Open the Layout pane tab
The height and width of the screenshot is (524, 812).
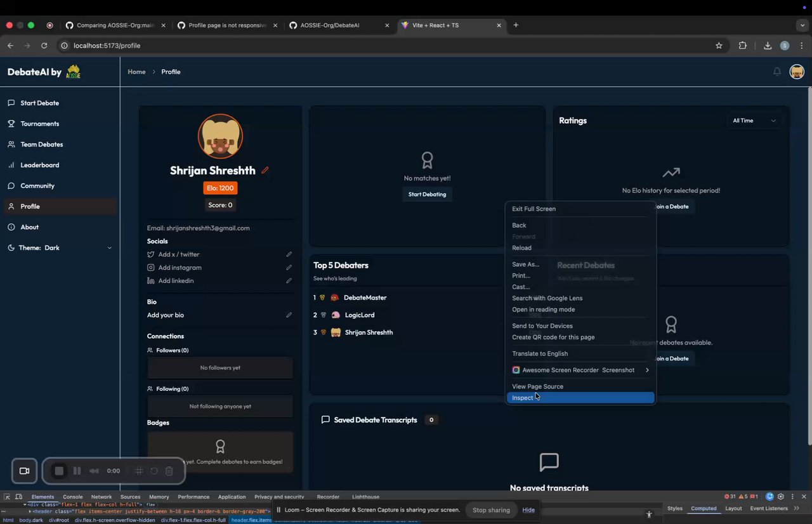(733, 508)
